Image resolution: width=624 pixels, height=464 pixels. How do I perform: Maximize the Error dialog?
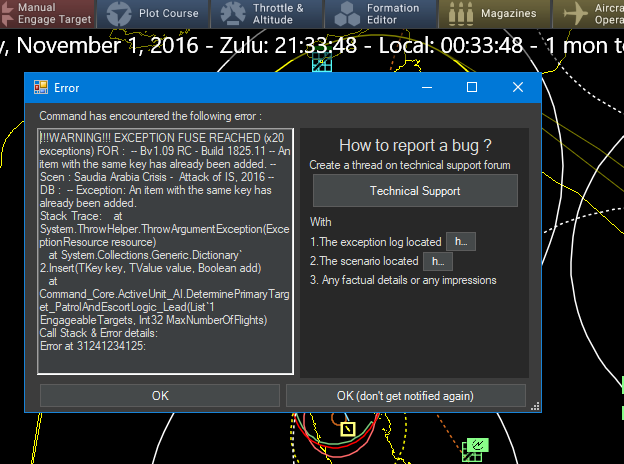(x=472, y=87)
